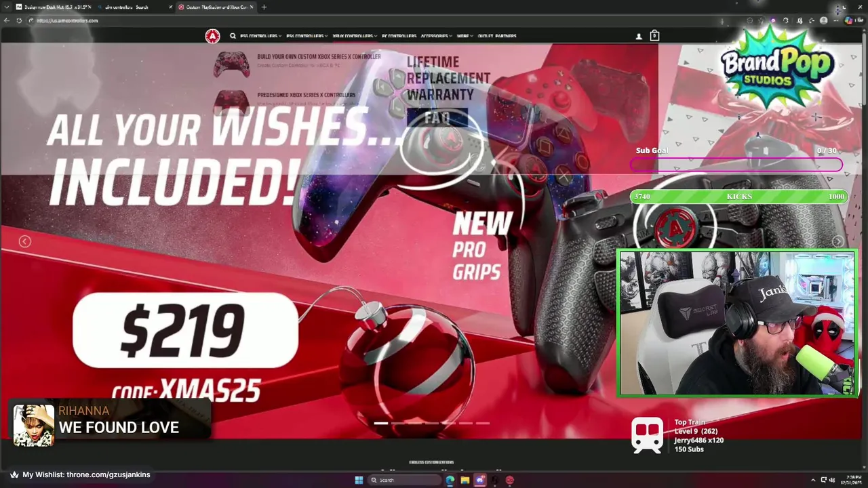Expand the Xbox Controllers menu
Image resolution: width=868 pixels, height=488 pixels.
(355, 36)
